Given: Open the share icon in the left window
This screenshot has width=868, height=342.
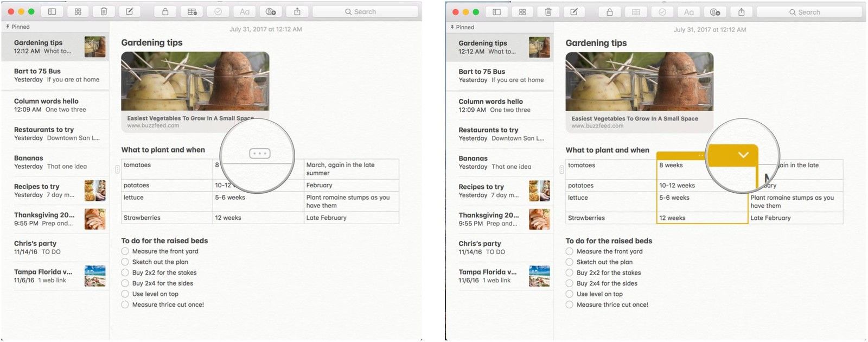Looking at the screenshot, I should coord(297,11).
